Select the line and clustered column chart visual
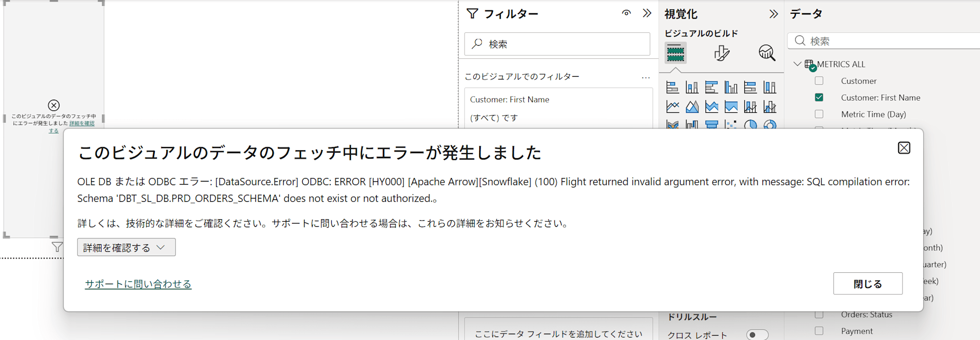Image resolution: width=980 pixels, height=340 pixels. coord(770,106)
